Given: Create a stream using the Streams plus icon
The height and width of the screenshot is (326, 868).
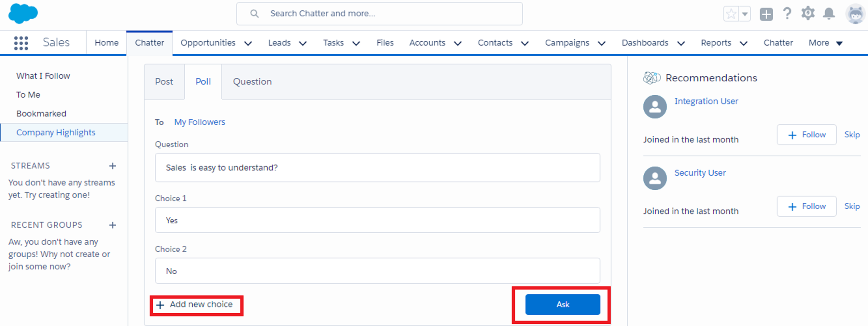Looking at the screenshot, I should coord(113,166).
